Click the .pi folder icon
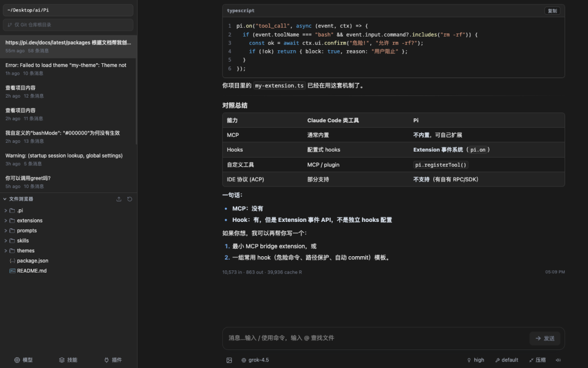The width and height of the screenshot is (588, 368). tap(12, 210)
